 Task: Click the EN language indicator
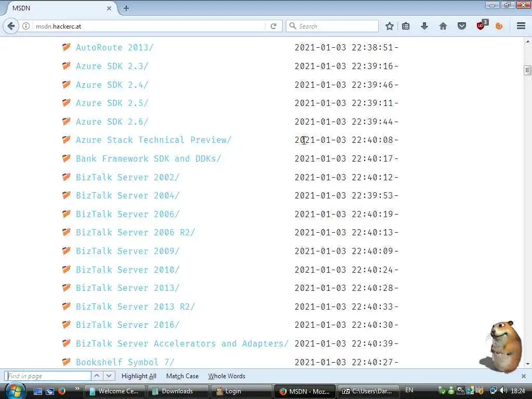(x=409, y=390)
